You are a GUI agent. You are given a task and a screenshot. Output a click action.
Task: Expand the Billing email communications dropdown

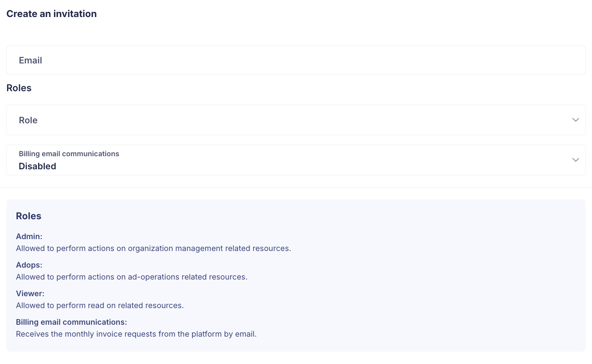click(x=296, y=160)
